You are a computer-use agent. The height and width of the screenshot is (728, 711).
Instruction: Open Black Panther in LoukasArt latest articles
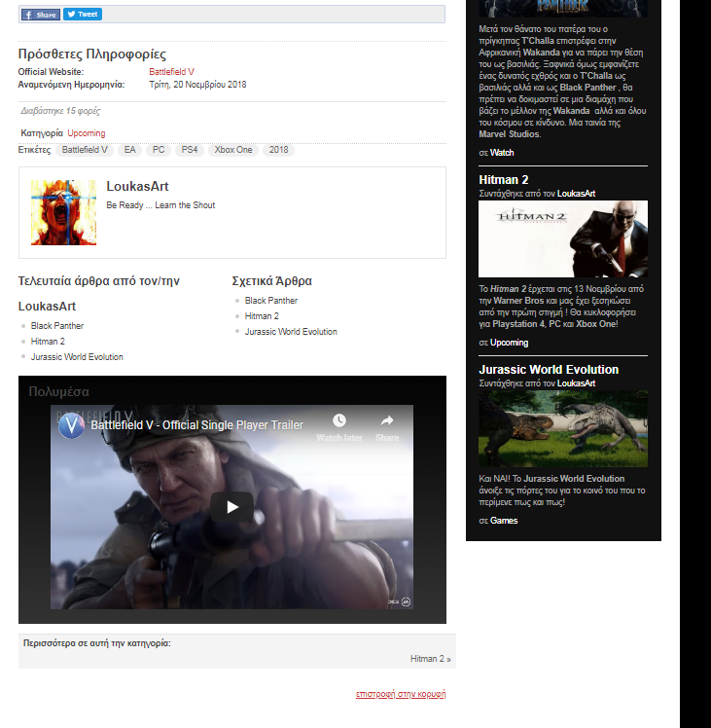pos(57,326)
